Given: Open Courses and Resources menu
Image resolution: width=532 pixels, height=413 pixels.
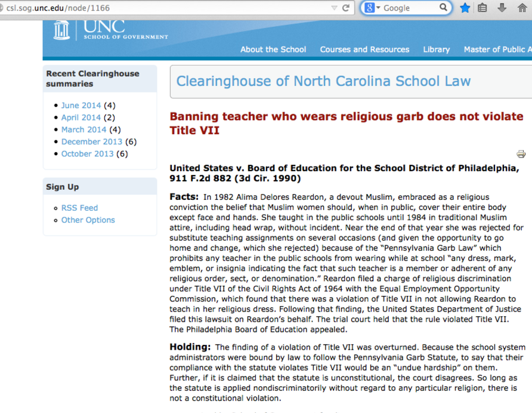Looking at the screenshot, I should 365,50.
